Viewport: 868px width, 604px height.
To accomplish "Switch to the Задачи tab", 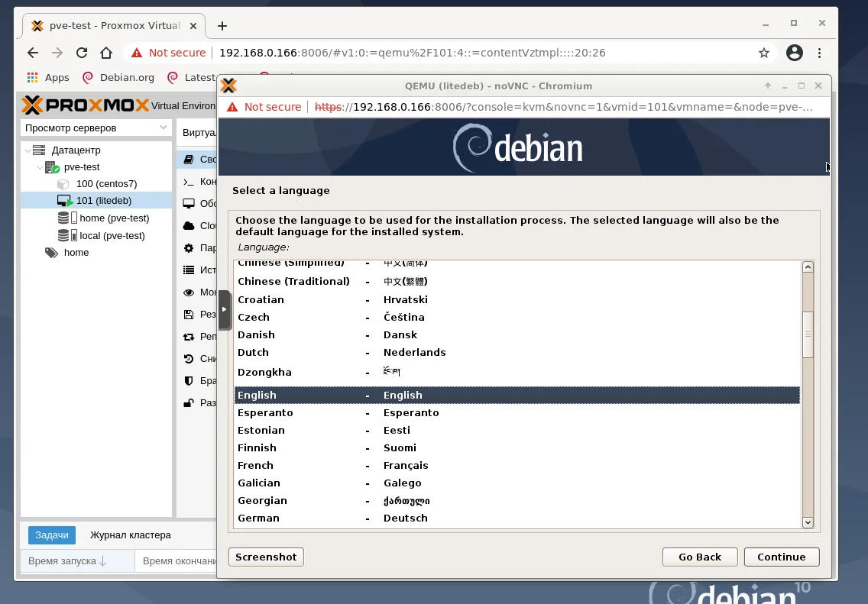I will (x=51, y=535).
